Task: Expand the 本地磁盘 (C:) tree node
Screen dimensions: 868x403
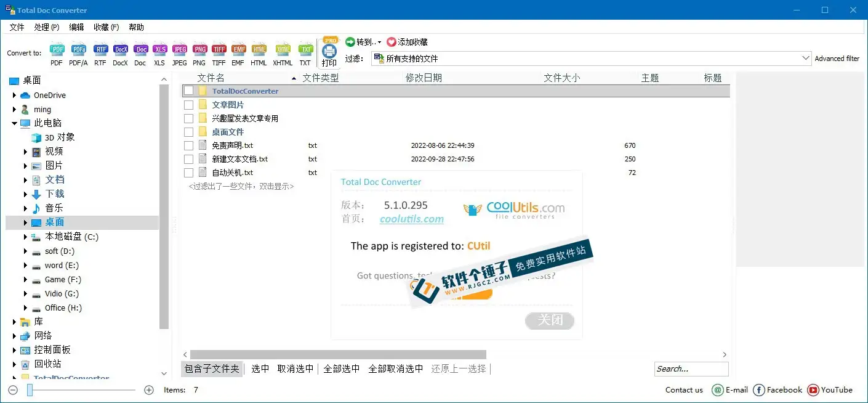Action: [x=26, y=237]
